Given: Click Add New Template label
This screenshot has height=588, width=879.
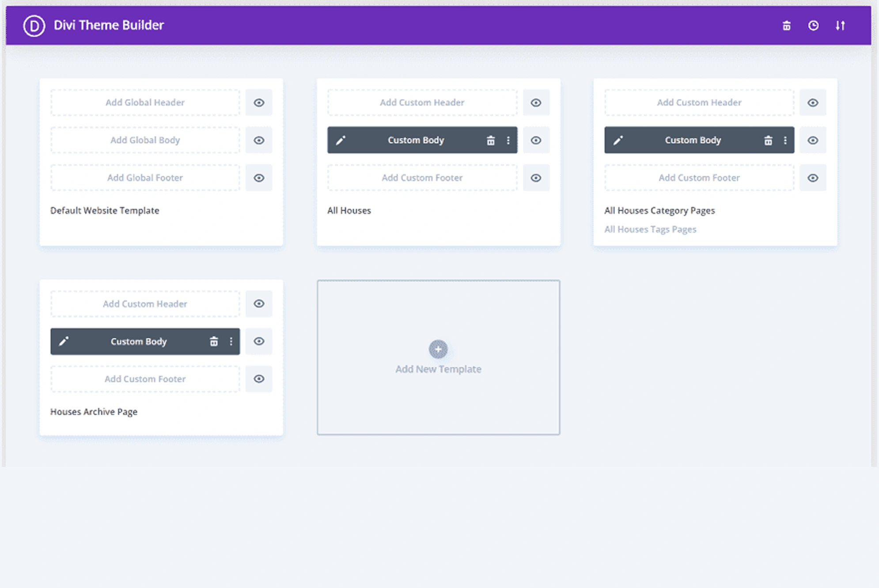Looking at the screenshot, I should [x=438, y=369].
